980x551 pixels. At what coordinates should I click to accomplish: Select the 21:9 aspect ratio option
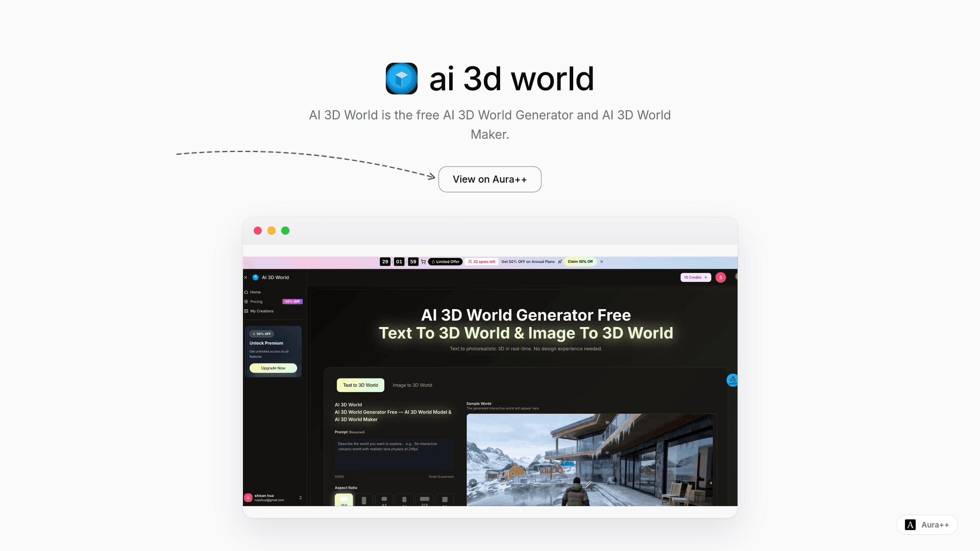[x=425, y=500]
